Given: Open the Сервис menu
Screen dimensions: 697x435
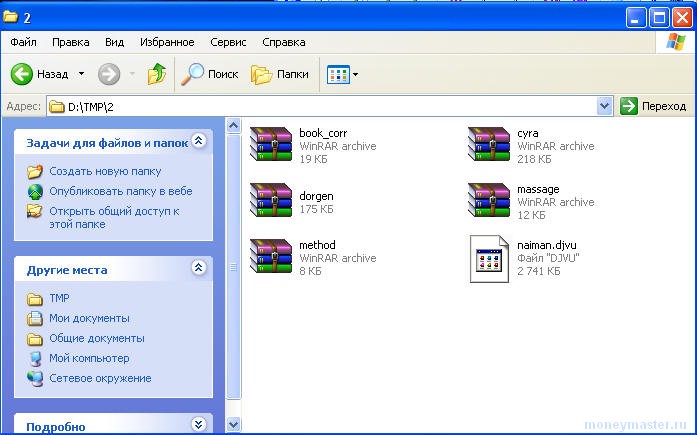Looking at the screenshot, I should (x=228, y=42).
